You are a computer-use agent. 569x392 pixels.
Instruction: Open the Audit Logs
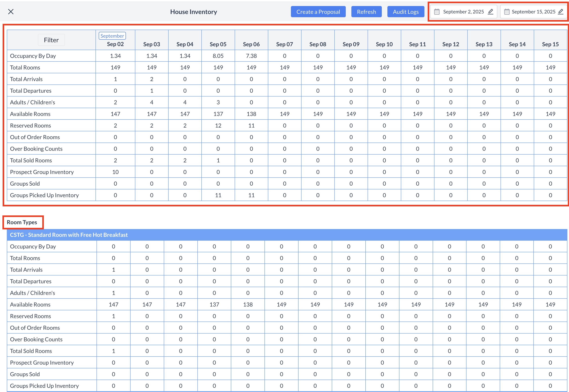405,12
